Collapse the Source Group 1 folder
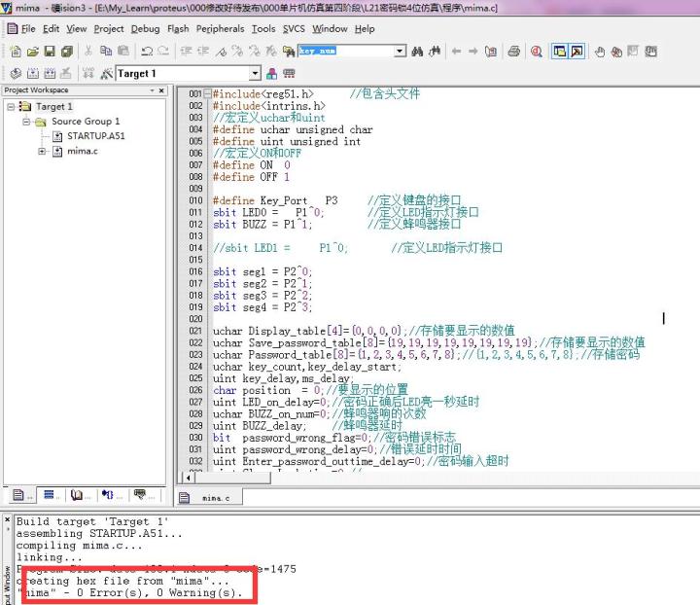Viewport: 700px width, 605px height. 26,122
